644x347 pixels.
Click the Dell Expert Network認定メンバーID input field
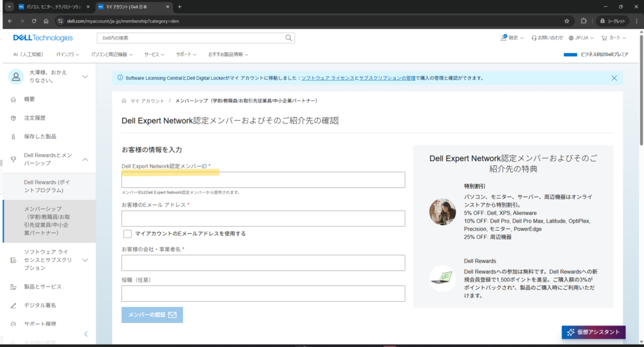[263, 180]
